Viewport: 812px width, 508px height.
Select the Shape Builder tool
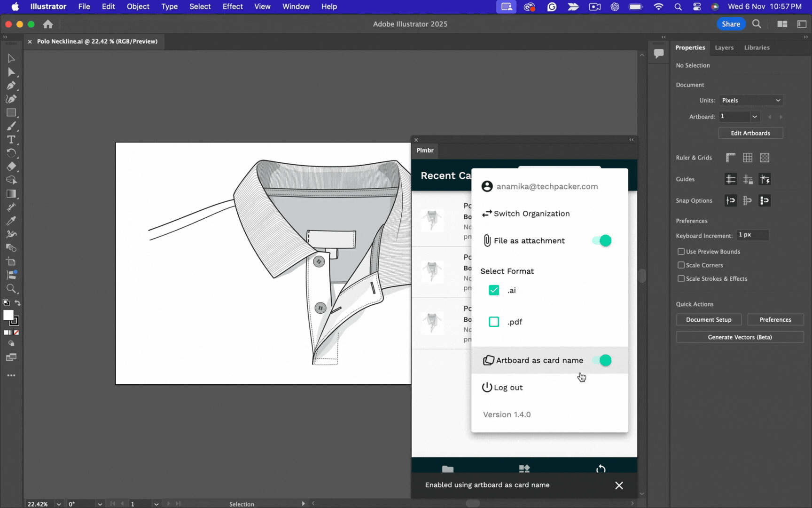click(x=11, y=180)
